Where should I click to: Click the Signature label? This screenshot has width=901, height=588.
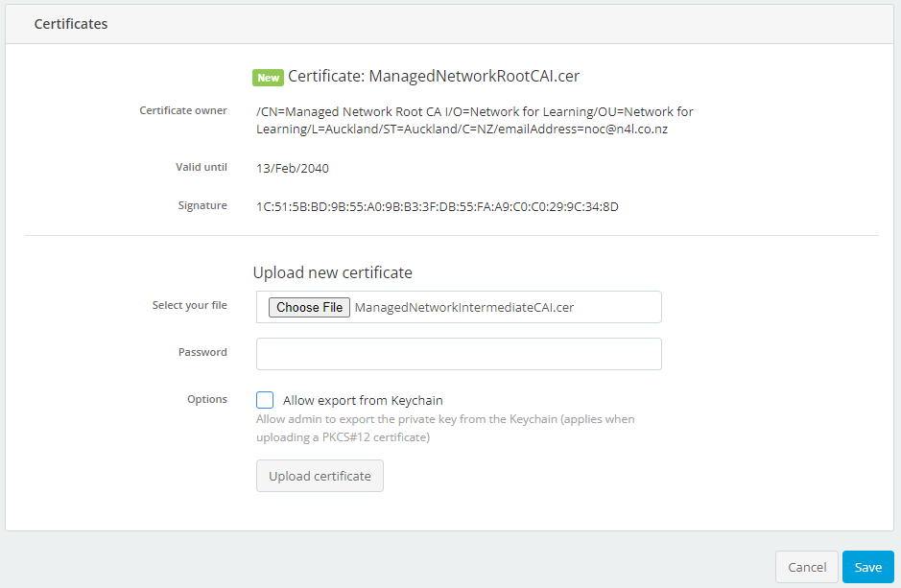[x=202, y=205]
